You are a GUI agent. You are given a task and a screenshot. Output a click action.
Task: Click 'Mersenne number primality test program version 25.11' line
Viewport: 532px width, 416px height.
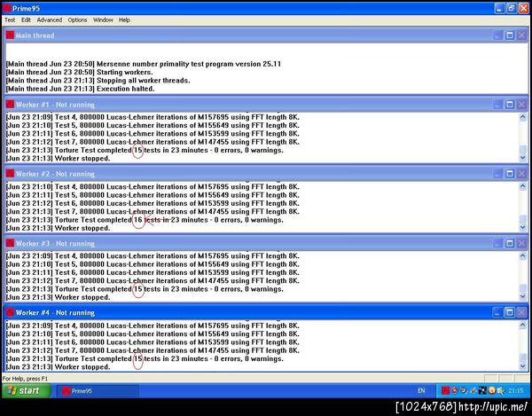click(x=144, y=64)
